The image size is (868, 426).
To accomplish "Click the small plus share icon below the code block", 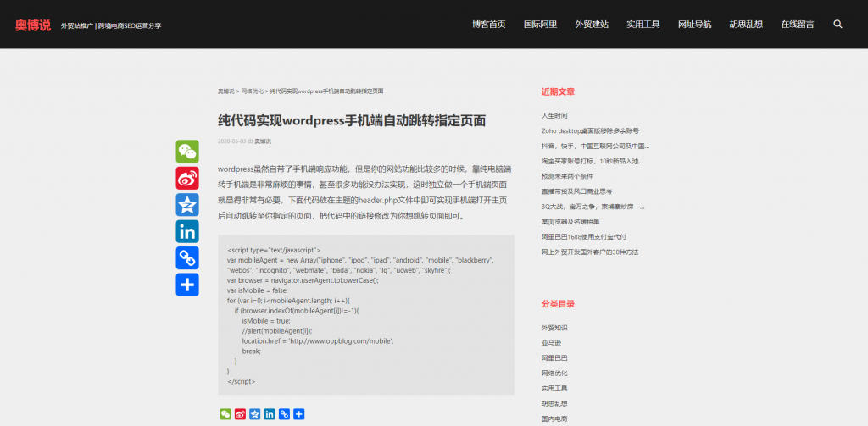I will tap(299, 414).
